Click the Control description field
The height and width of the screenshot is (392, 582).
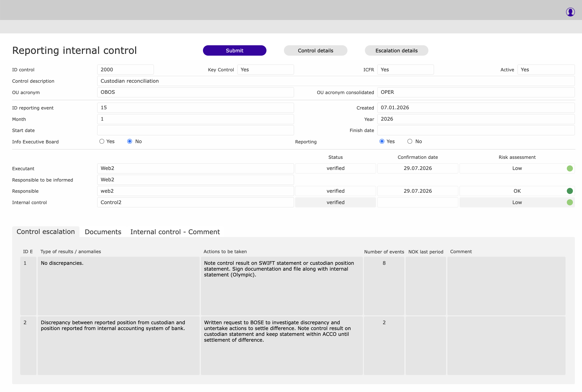[x=336, y=81]
